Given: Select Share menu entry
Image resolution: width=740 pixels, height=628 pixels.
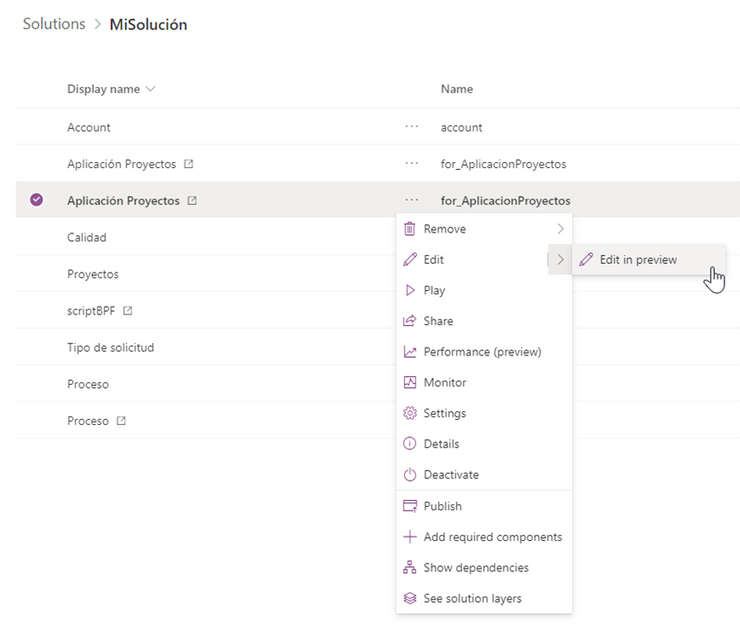Looking at the screenshot, I should point(484,321).
